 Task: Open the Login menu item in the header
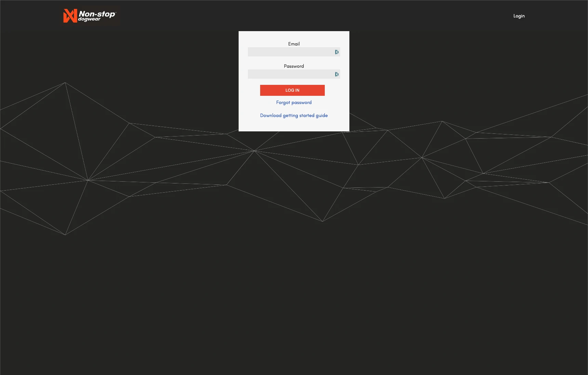pyautogui.click(x=519, y=16)
